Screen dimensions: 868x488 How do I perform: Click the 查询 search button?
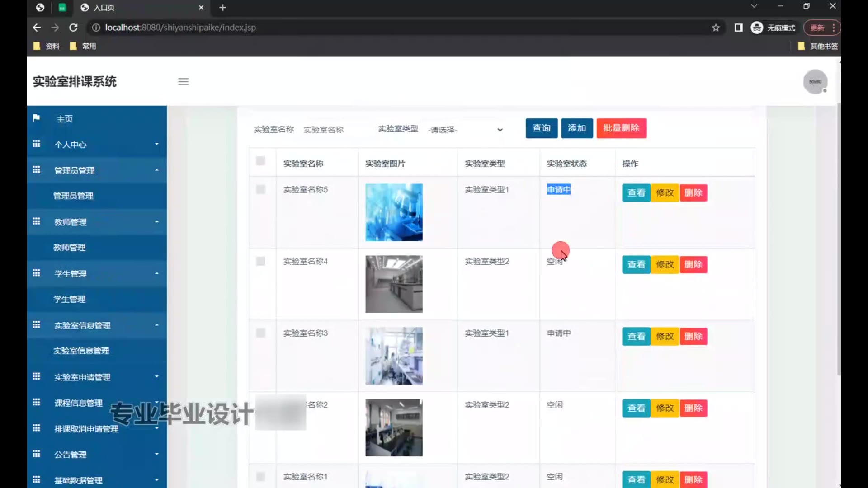(542, 128)
